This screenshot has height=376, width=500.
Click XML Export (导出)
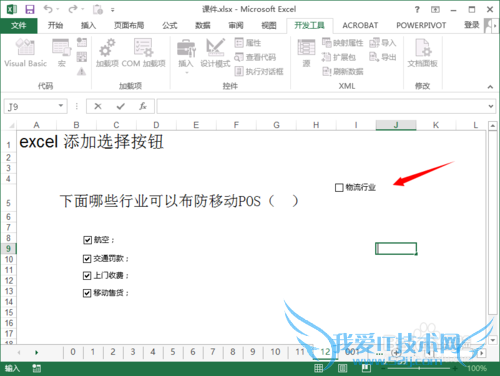tap(382, 57)
